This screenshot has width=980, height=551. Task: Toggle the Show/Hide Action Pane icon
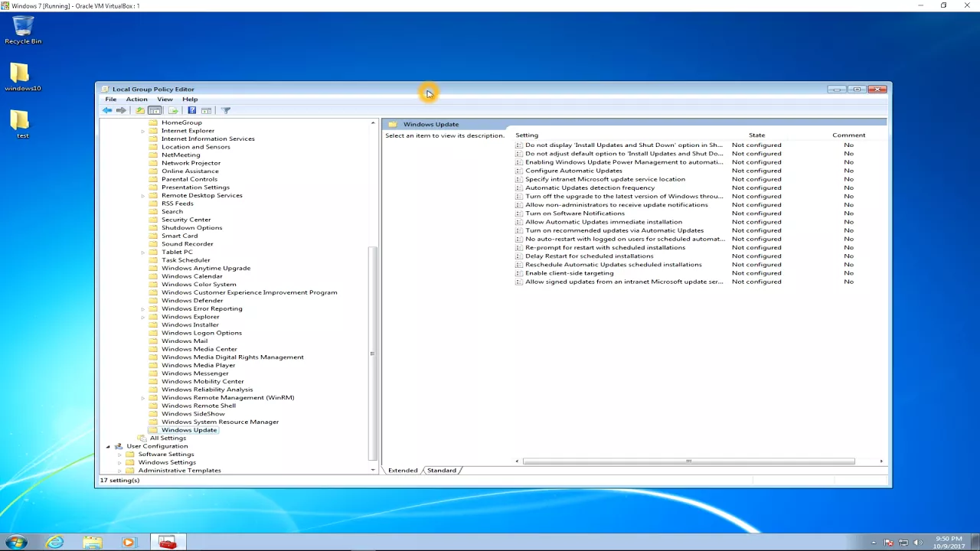(206, 110)
